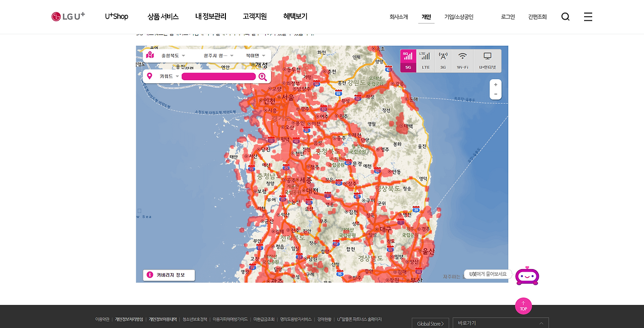Screen dimensions: 644x328
Task: Click the Global Store button
Action: (x=430, y=323)
